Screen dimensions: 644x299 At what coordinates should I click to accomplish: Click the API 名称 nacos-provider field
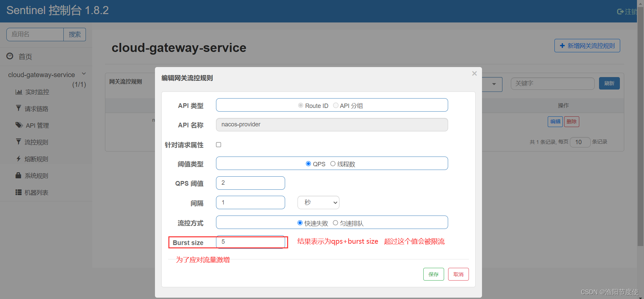coord(332,125)
